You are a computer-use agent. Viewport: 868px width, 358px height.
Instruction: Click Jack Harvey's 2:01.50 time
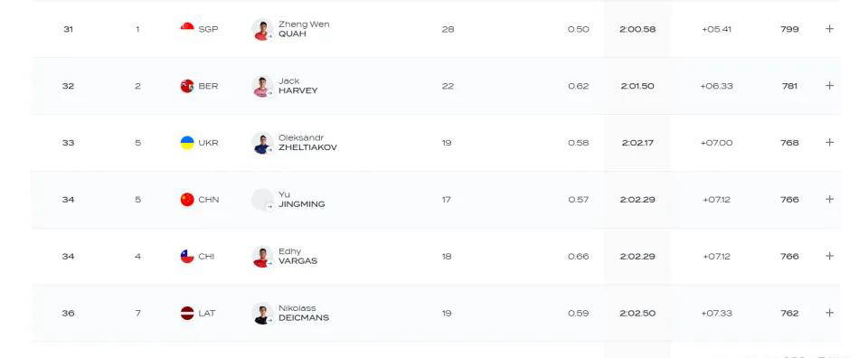pyautogui.click(x=637, y=86)
